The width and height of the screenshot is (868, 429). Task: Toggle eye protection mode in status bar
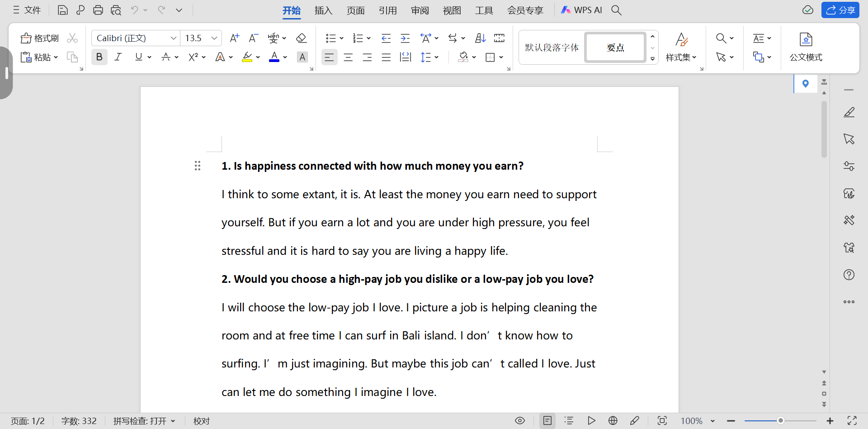click(x=520, y=421)
